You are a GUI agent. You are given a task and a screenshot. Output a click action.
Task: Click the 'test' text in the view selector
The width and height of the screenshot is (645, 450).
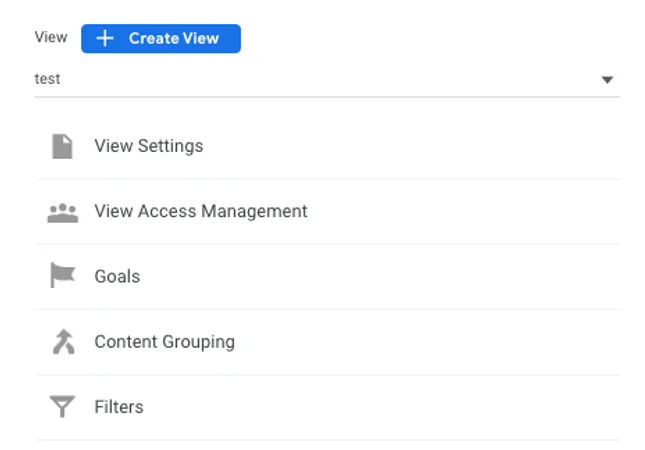(47, 79)
